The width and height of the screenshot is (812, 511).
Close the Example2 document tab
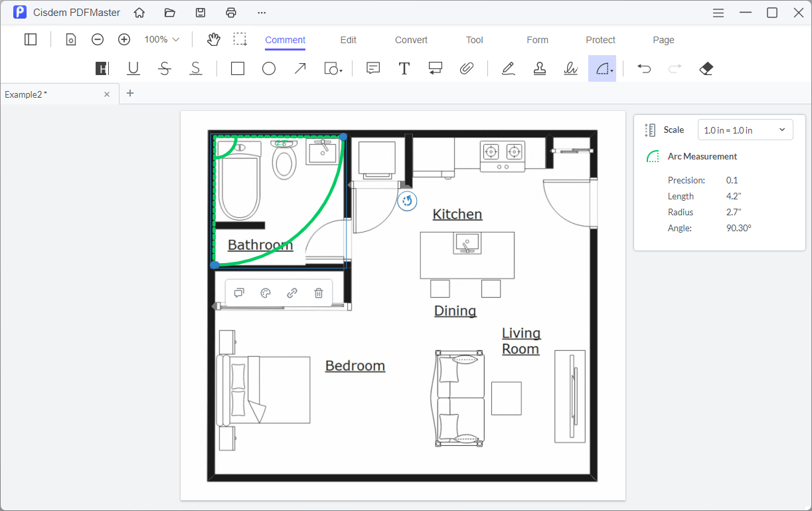coord(107,94)
